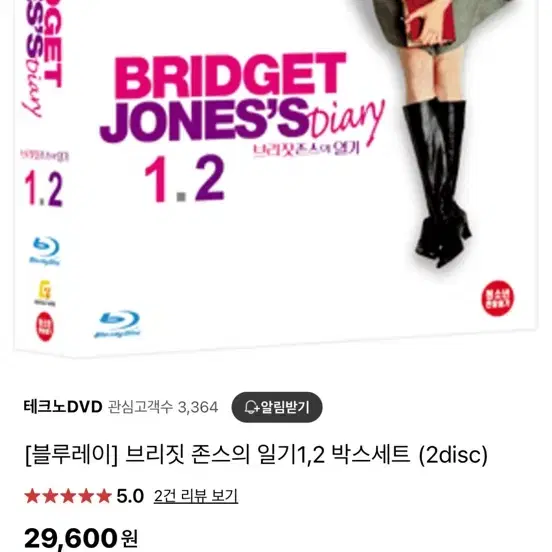Click the yellow rating mark on the spine
This screenshot has height=552, width=552.
[x=45, y=293]
